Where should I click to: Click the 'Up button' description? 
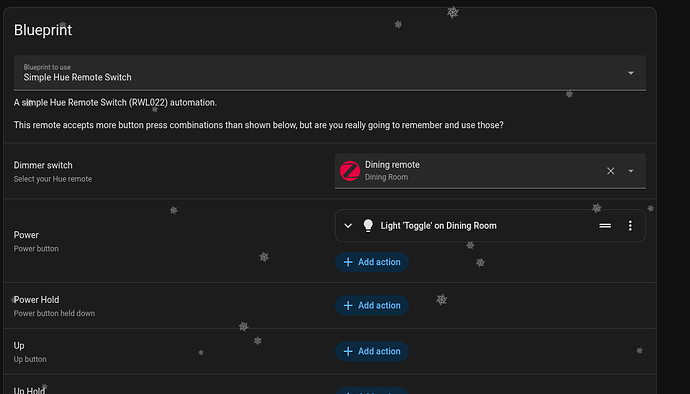(x=30, y=359)
